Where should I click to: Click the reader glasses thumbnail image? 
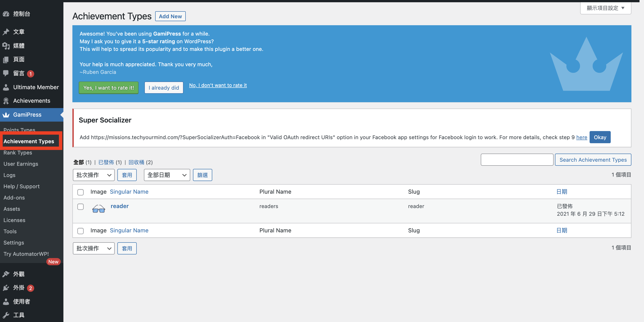point(98,209)
